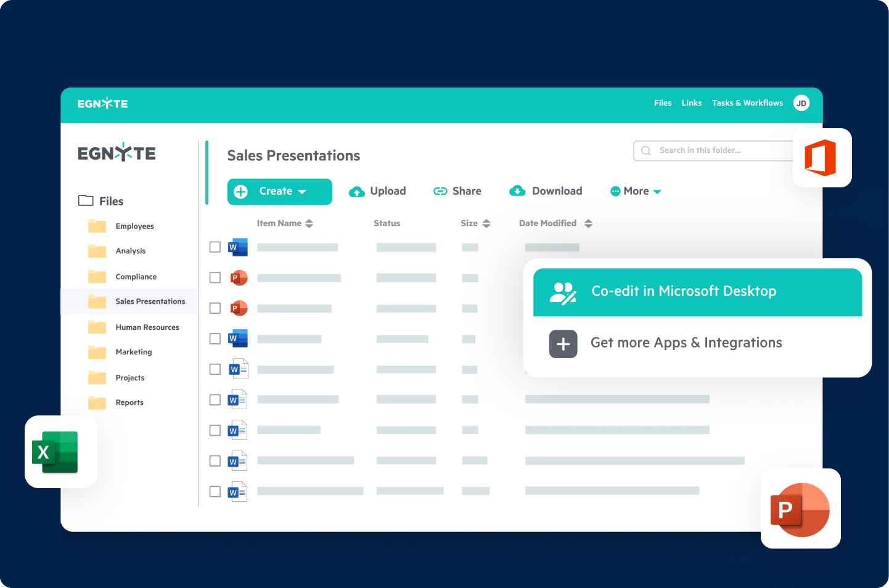Expand the More options menu

(x=635, y=191)
